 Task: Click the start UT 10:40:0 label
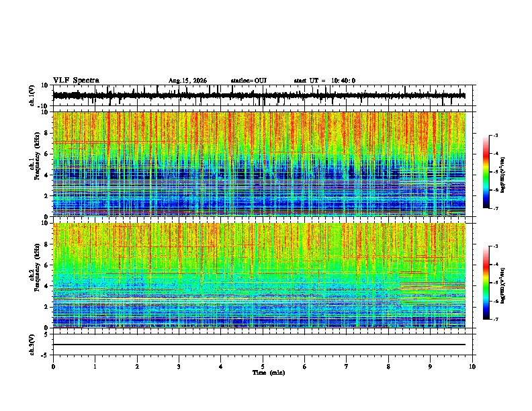click(x=324, y=81)
